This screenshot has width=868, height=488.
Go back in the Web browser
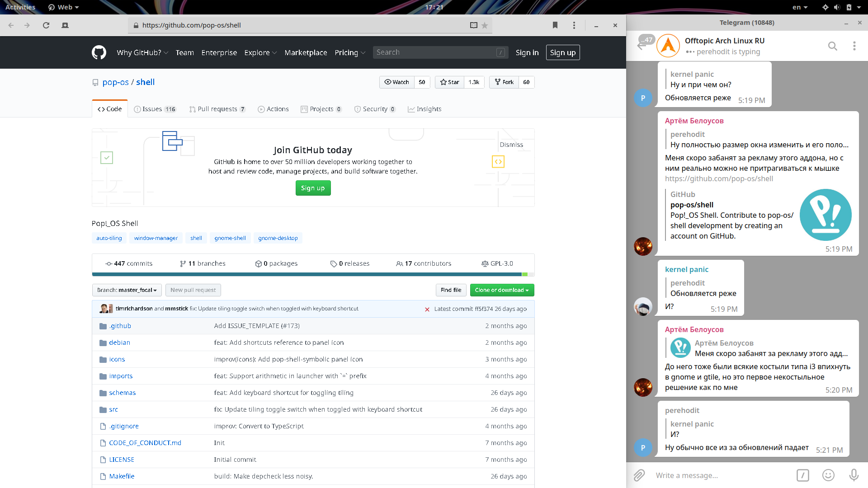[11, 25]
